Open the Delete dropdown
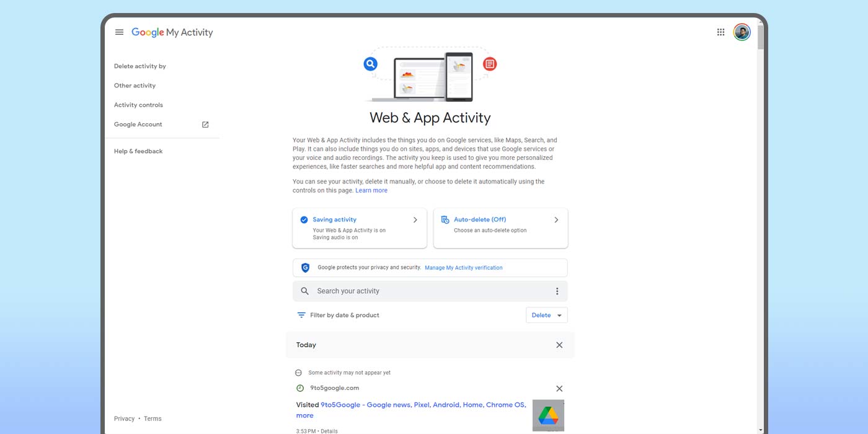The width and height of the screenshot is (868, 434). (x=546, y=315)
